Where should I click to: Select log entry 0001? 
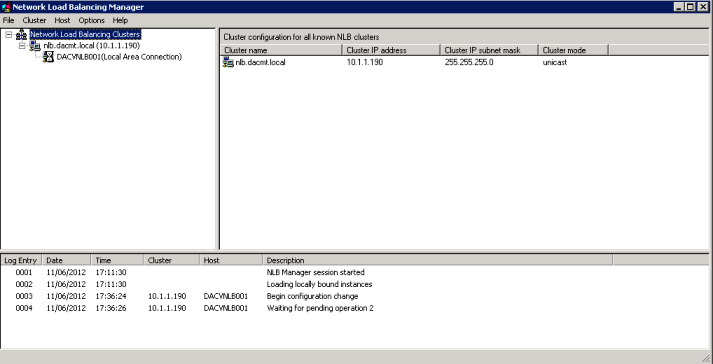[x=24, y=273]
